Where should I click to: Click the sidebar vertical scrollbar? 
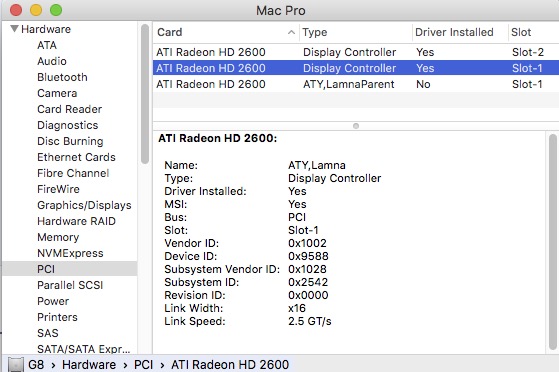[x=144, y=94]
